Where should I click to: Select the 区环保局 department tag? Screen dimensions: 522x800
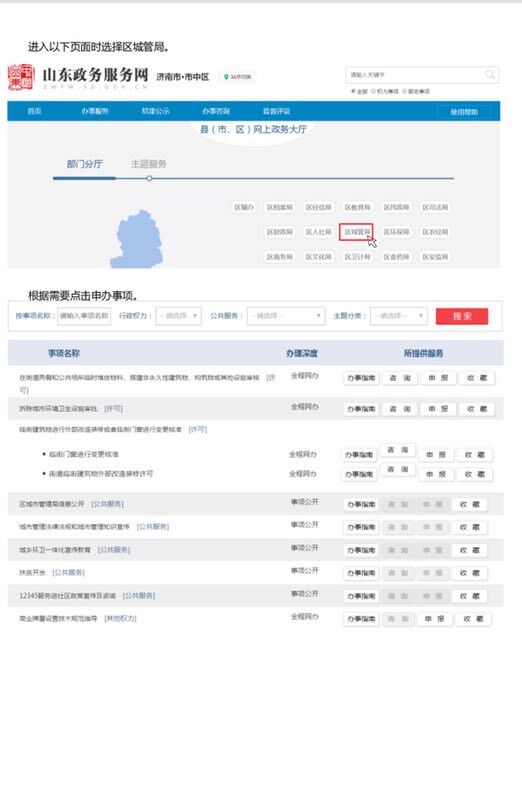point(396,232)
